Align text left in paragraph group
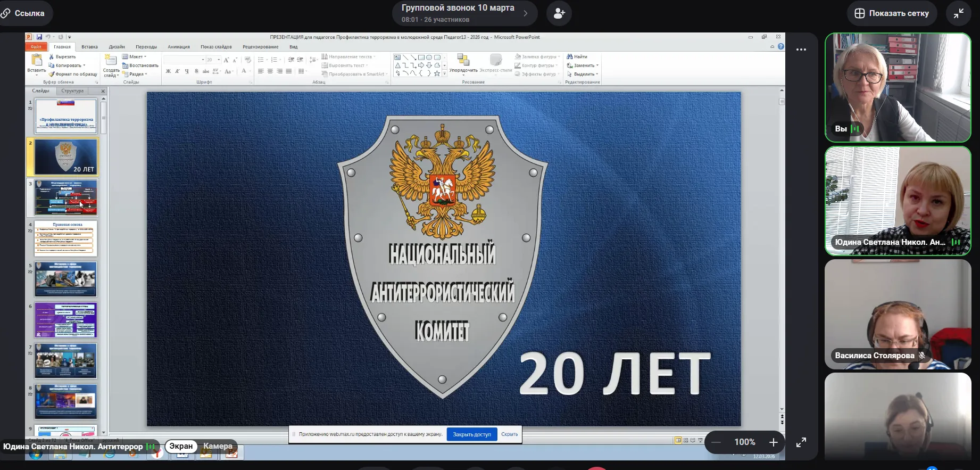The image size is (980, 470). (261, 71)
